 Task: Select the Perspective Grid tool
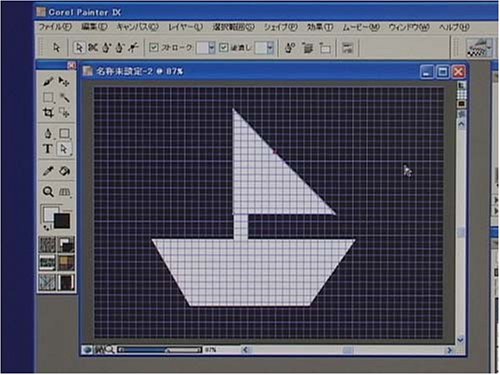[x=64, y=192]
